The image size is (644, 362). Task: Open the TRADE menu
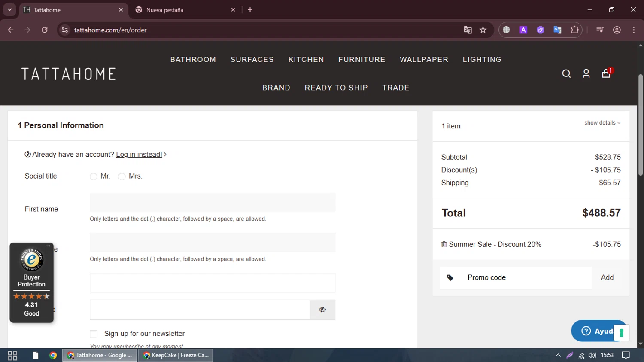[x=395, y=88]
